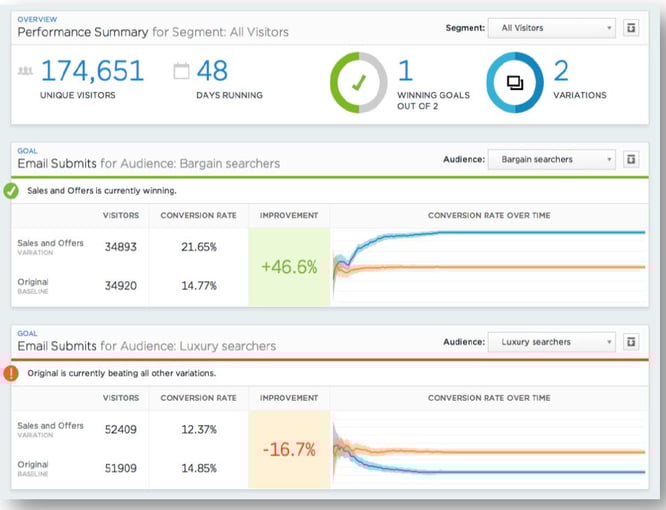Viewport: 666px width, 510px height.
Task: Click the orange warning icon by Original beating
Action: coord(11,373)
